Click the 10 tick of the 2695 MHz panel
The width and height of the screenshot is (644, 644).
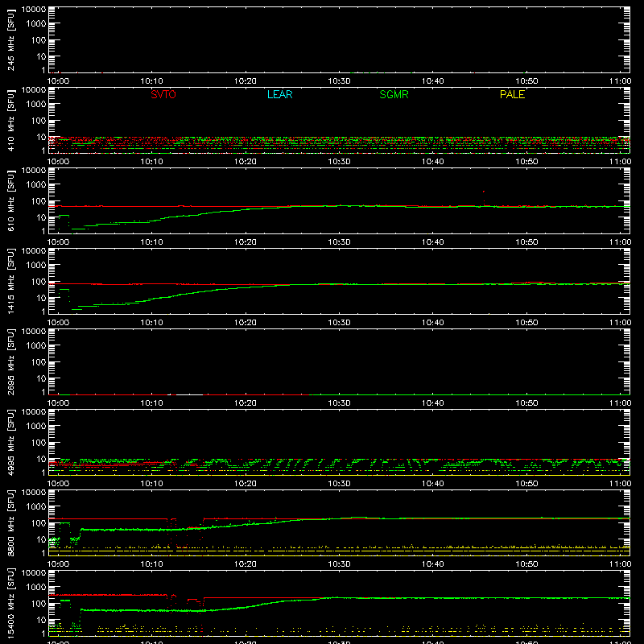click(41, 378)
